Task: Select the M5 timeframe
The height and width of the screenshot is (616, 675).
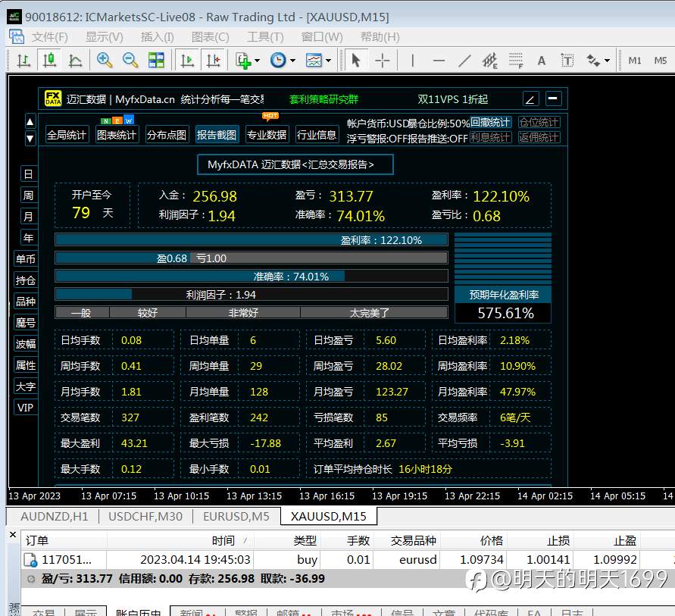Action: [x=661, y=61]
